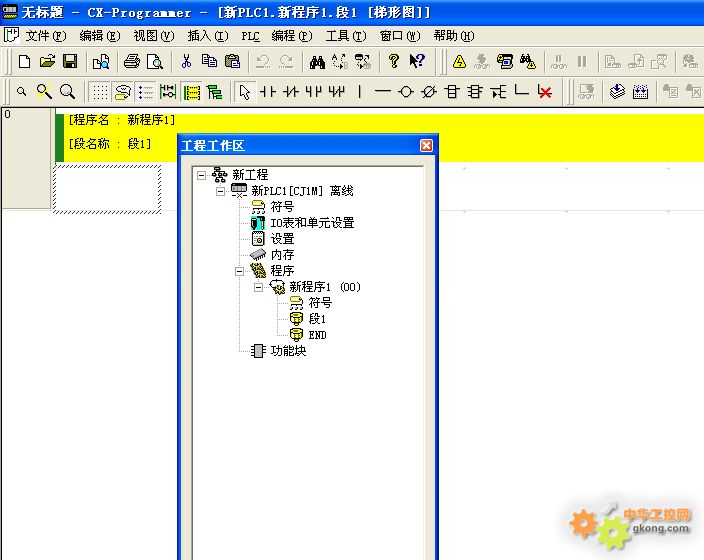
Task: Select 功能块 tree item
Action: [288, 351]
